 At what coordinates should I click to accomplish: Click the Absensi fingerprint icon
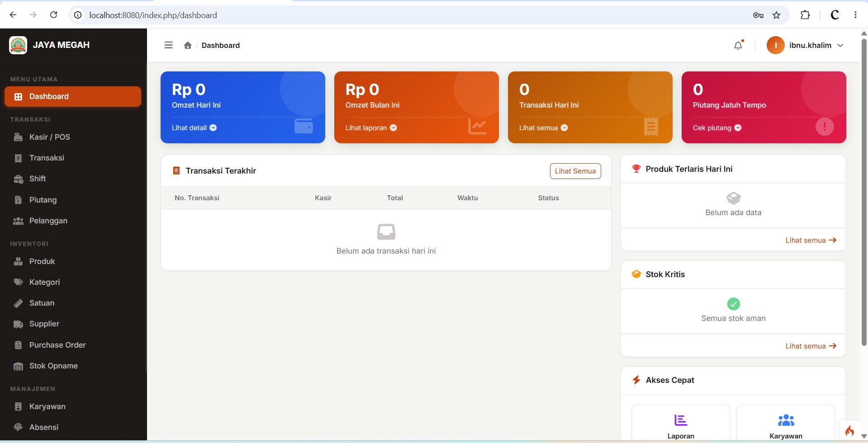[18, 427]
